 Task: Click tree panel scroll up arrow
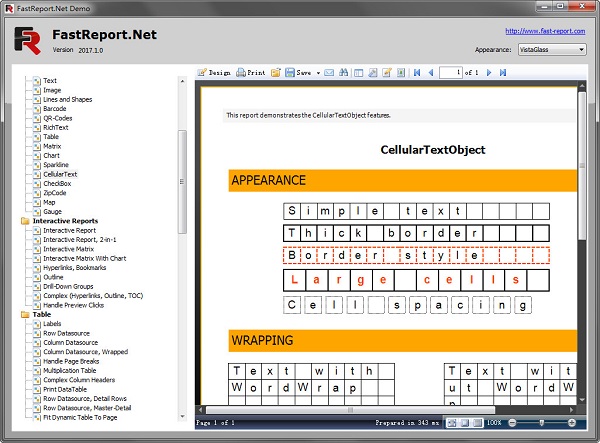point(182,81)
